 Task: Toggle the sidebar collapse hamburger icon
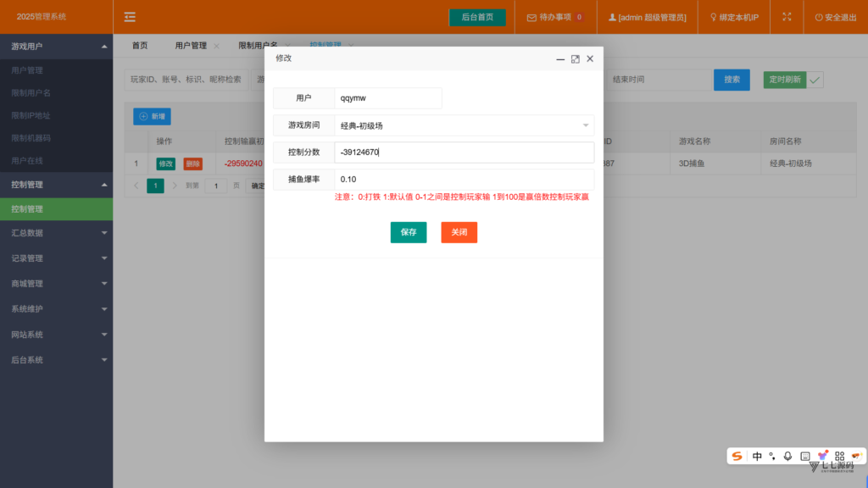130,17
